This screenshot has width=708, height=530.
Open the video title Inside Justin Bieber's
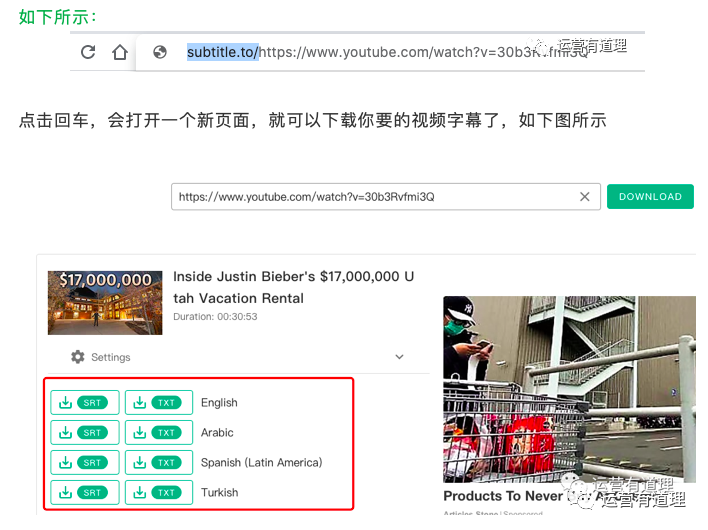[x=293, y=287]
